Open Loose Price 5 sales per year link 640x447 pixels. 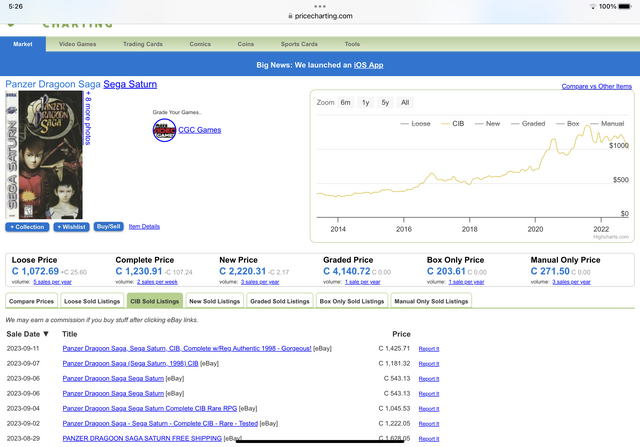point(52,282)
